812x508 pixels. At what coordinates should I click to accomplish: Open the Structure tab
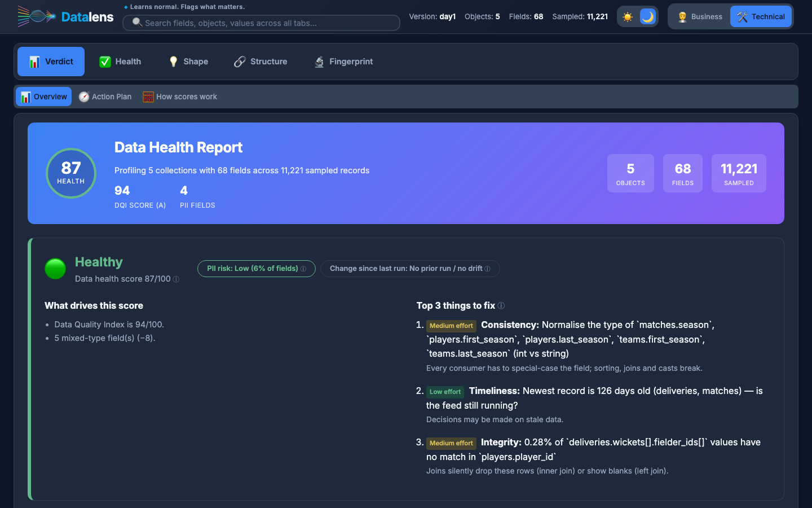pyautogui.click(x=261, y=62)
